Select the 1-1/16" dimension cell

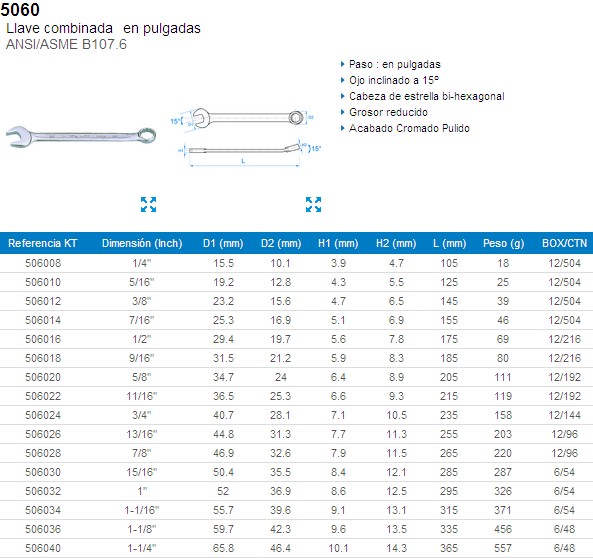pos(142,510)
